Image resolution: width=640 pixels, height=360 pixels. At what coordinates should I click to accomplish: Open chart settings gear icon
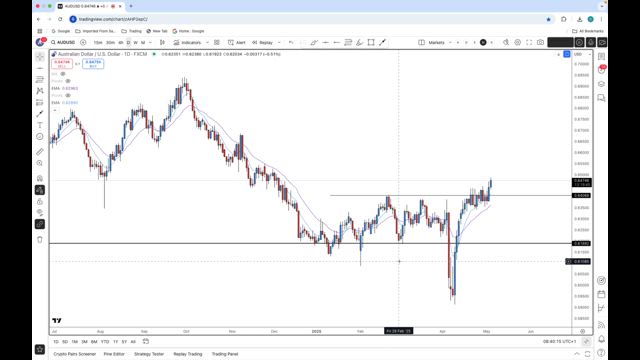click(518, 42)
